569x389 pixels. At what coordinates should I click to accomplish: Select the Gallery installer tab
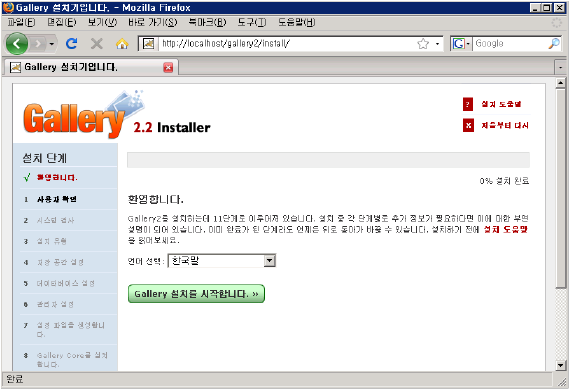[x=91, y=67]
